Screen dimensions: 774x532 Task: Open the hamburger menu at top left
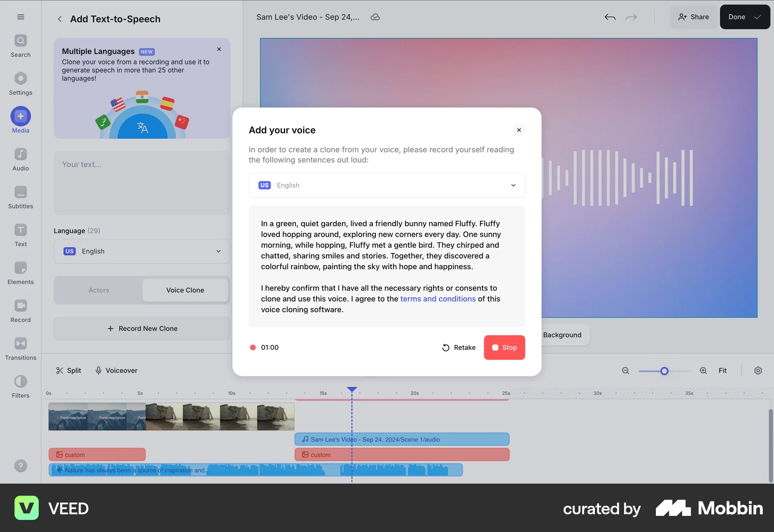point(20,17)
